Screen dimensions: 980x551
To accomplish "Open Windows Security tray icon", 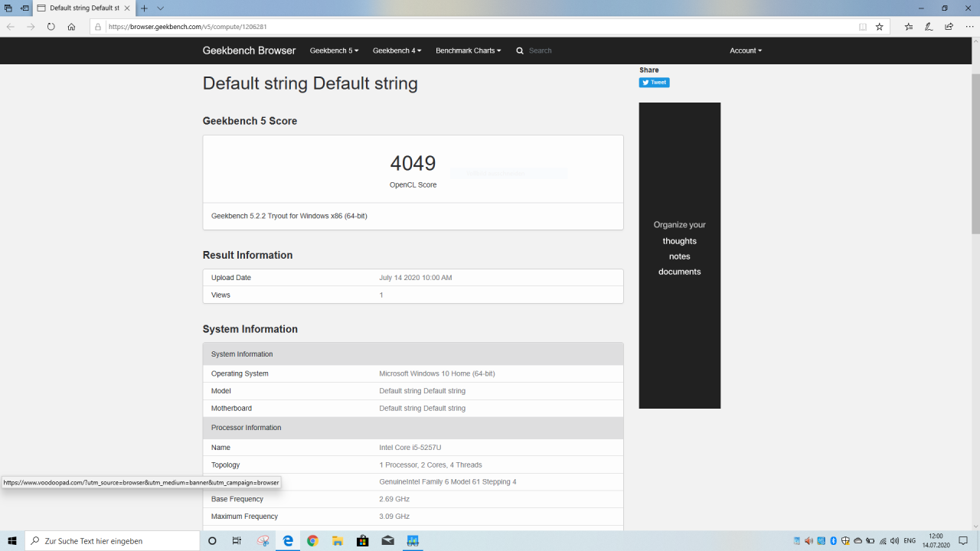I will (845, 541).
